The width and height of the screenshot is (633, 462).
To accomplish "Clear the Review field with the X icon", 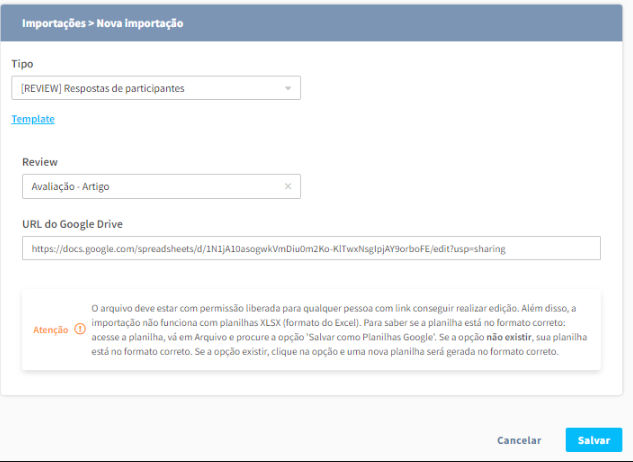I will 288,186.
